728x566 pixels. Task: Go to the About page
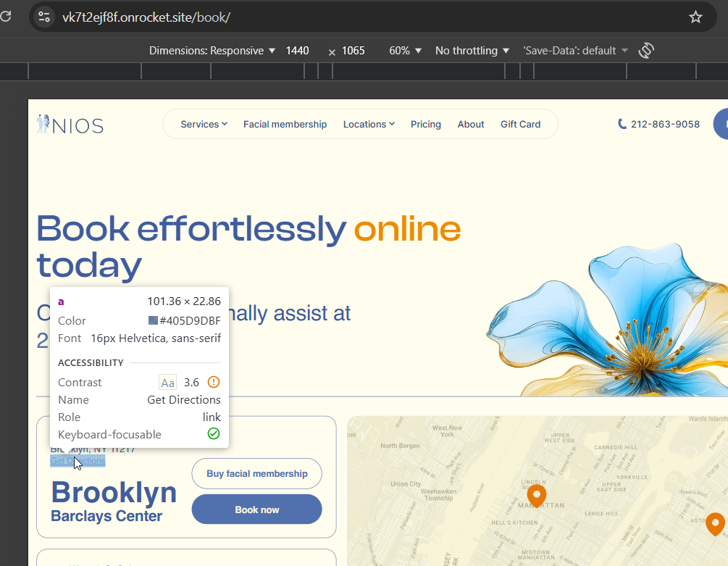coord(471,125)
